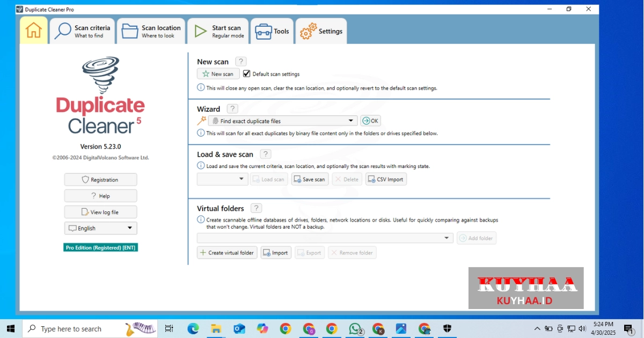The height and width of the screenshot is (338, 644).
Task: Toggle Default scan settings checkbox
Action: (247, 74)
